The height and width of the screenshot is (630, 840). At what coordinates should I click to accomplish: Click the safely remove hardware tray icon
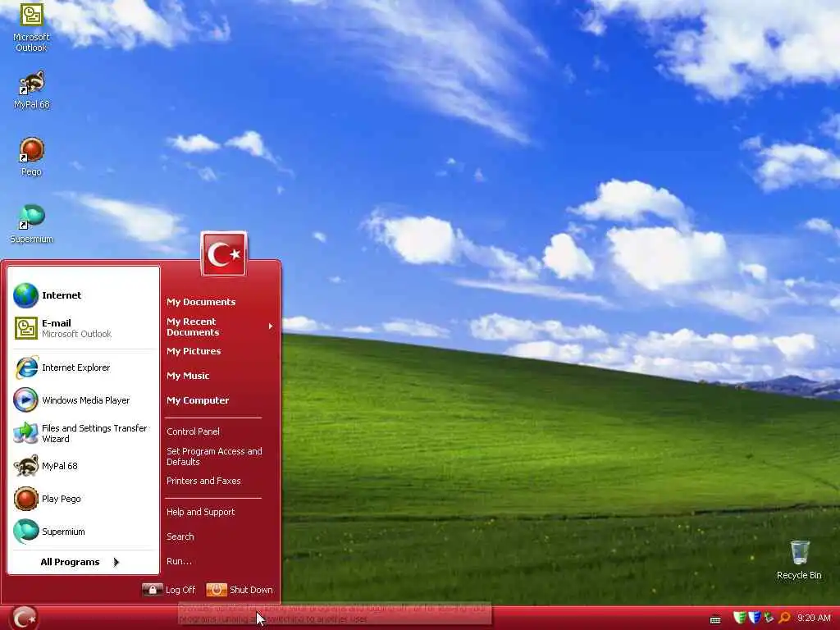pyautogui.click(x=769, y=618)
